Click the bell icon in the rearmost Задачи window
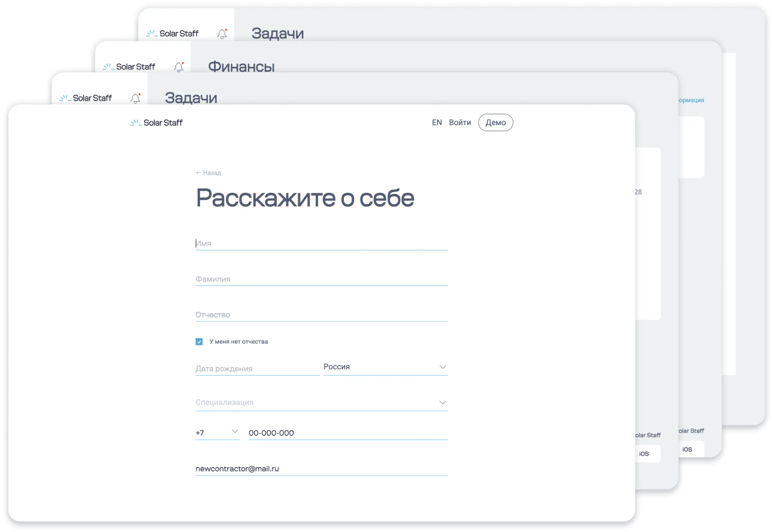The image size is (772, 532). [222, 34]
